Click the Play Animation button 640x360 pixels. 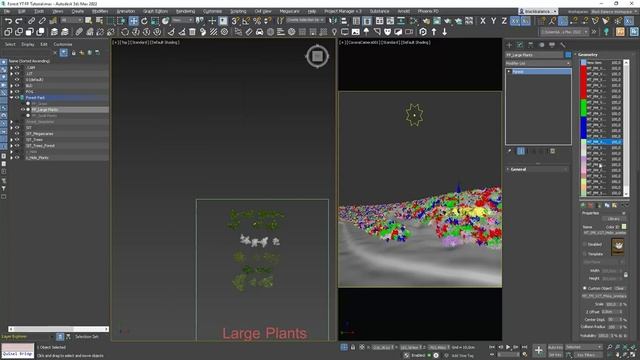click(x=508, y=347)
